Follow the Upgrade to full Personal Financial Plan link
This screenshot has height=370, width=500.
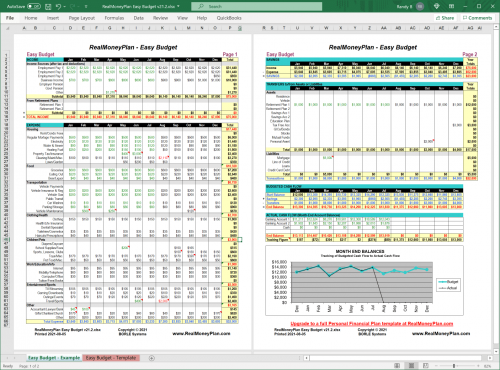click(x=372, y=323)
